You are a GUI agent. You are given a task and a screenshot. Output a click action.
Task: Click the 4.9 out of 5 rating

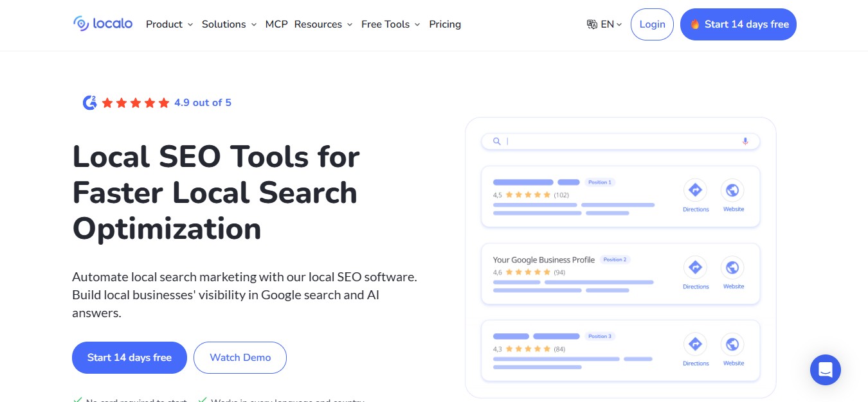click(203, 102)
